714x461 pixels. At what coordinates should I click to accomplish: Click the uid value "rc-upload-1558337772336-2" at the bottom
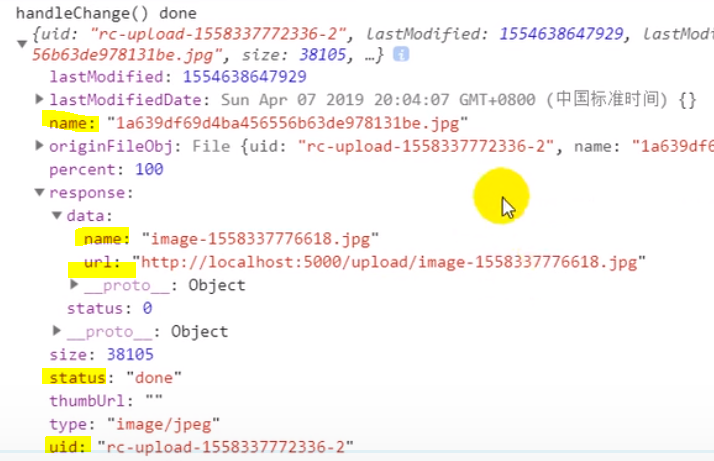point(225,447)
